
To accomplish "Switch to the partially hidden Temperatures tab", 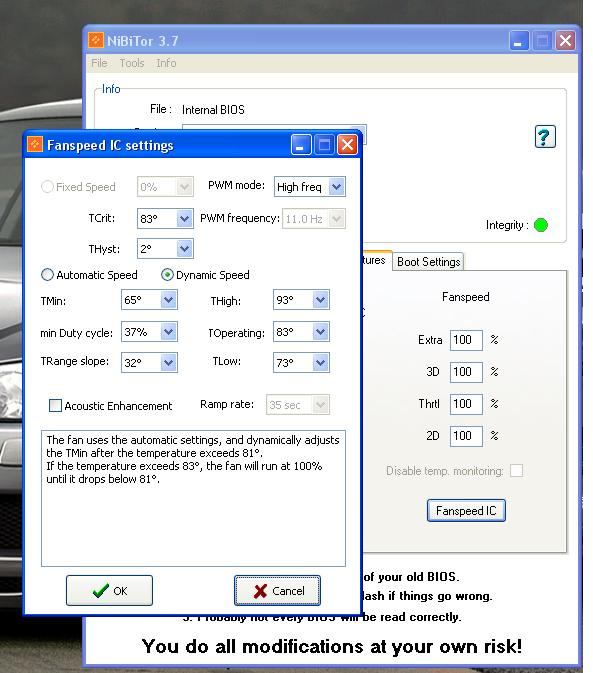I will [377, 260].
